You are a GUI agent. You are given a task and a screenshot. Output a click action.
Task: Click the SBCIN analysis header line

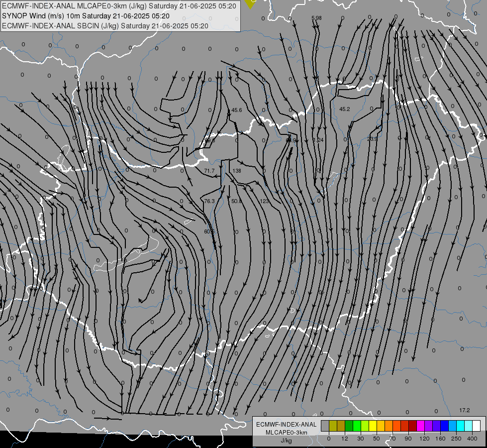[x=105, y=26]
